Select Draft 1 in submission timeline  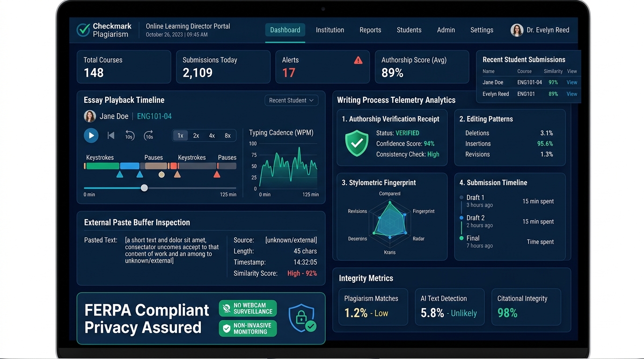(476, 198)
